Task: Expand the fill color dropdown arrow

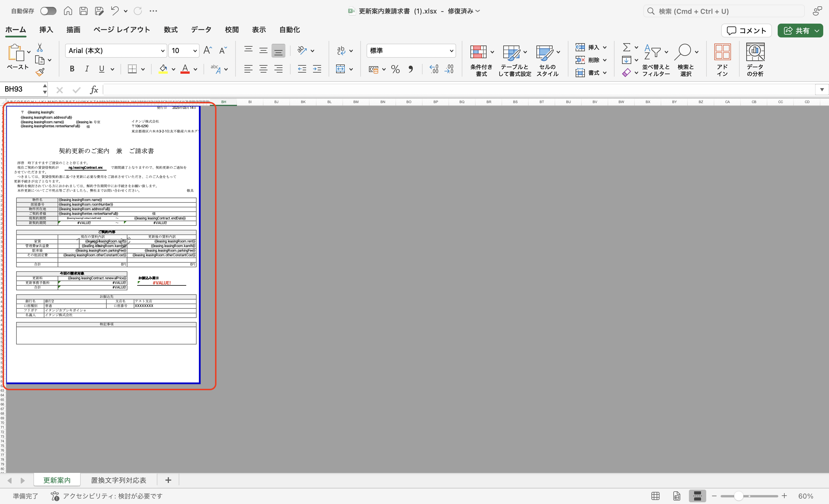Action: click(173, 69)
